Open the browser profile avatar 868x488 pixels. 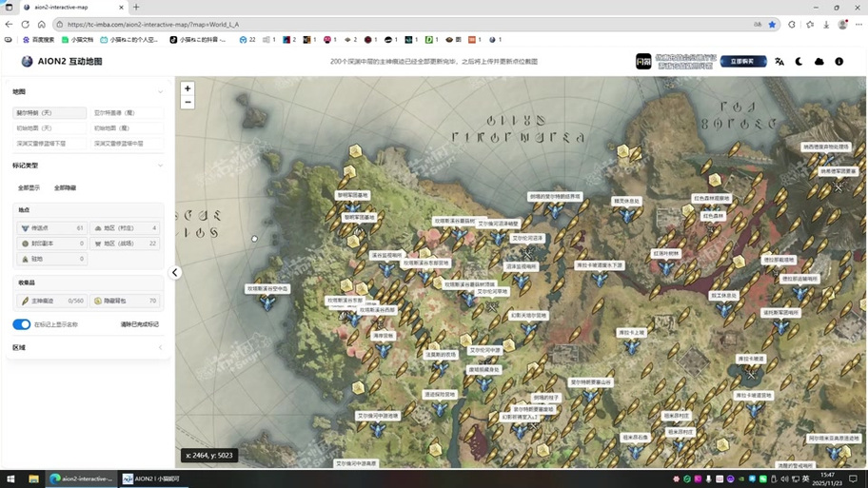(x=842, y=25)
